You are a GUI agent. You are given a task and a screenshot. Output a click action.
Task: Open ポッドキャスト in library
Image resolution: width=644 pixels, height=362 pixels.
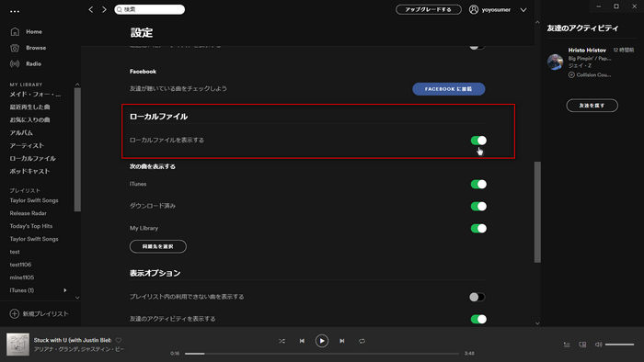(29, 171)
